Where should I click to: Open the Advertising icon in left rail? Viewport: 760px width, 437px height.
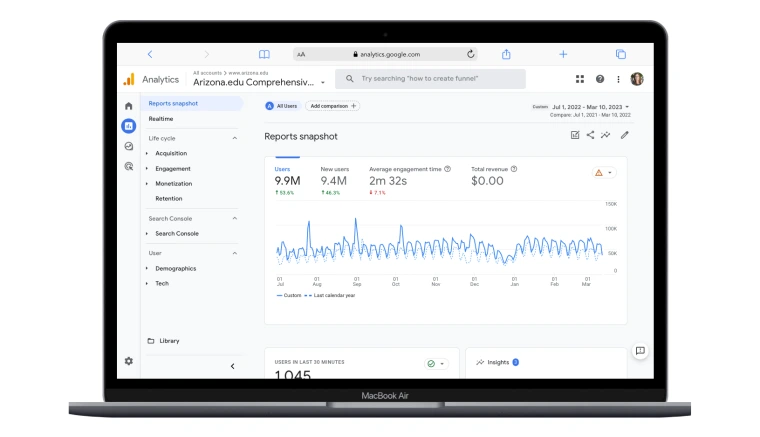point(128,166)
